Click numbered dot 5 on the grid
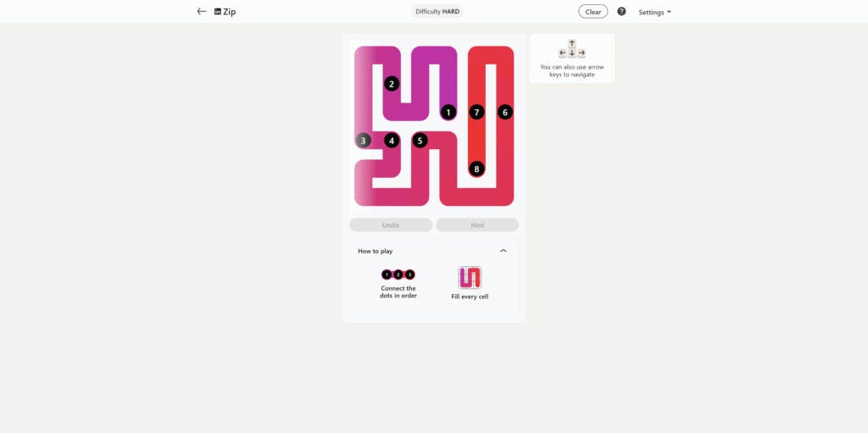This screenshot has width=868, height=433. tap(420, 141)
